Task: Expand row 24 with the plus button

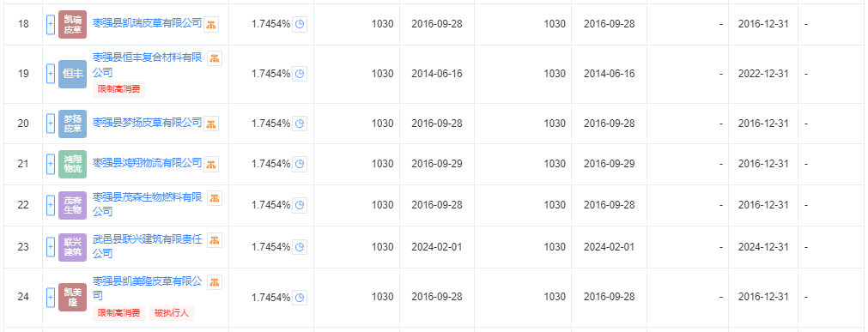Action: click(51, 297)
